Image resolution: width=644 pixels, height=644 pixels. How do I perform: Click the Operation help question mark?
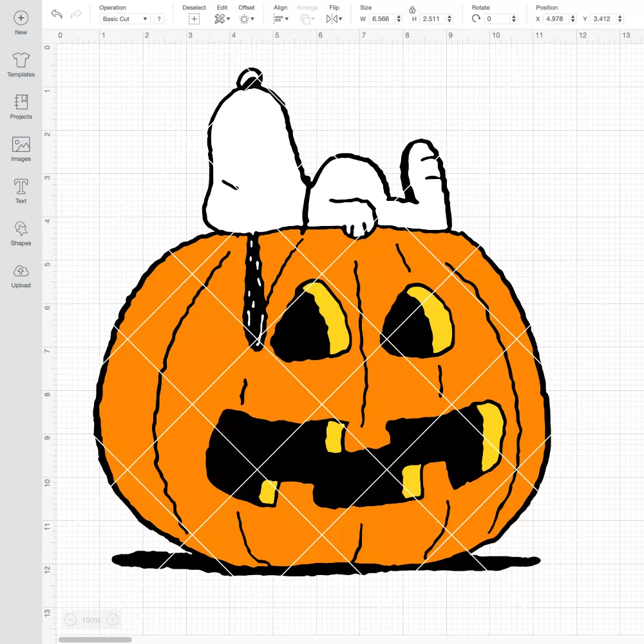[159, 19]
